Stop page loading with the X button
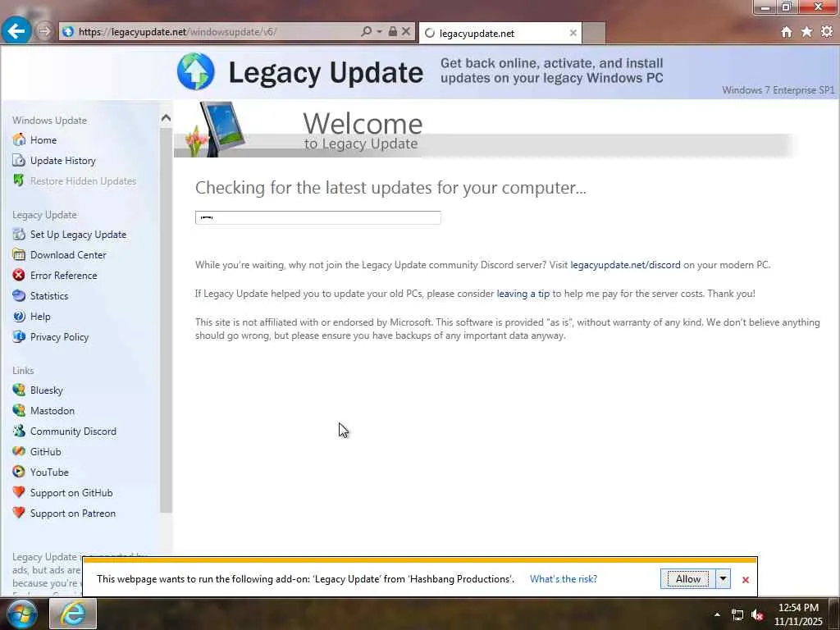 click(406, 32)
